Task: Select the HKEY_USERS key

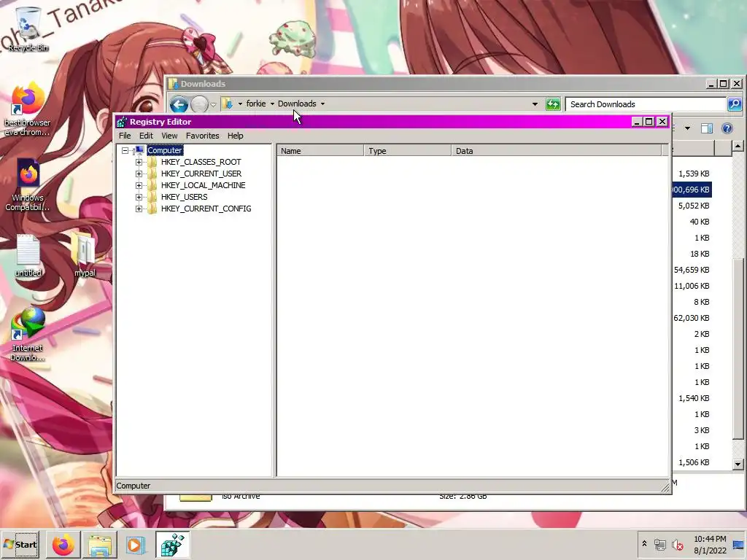Action: pos(184,197)
